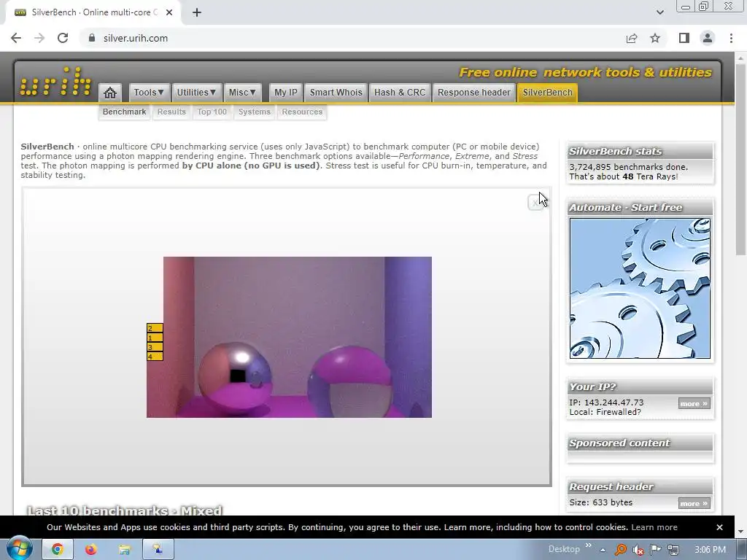The image size is (747, 560).
Task: Click more button in Request header box
Action: (x=694, y=503)
